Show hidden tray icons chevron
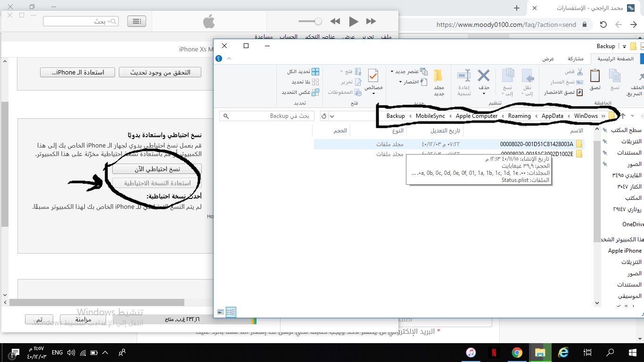644x362 pixels. pos(105,353)
